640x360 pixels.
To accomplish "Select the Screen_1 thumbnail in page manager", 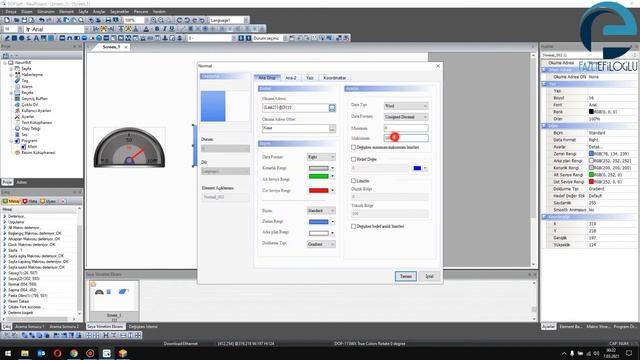I will [x=114, y=301].
